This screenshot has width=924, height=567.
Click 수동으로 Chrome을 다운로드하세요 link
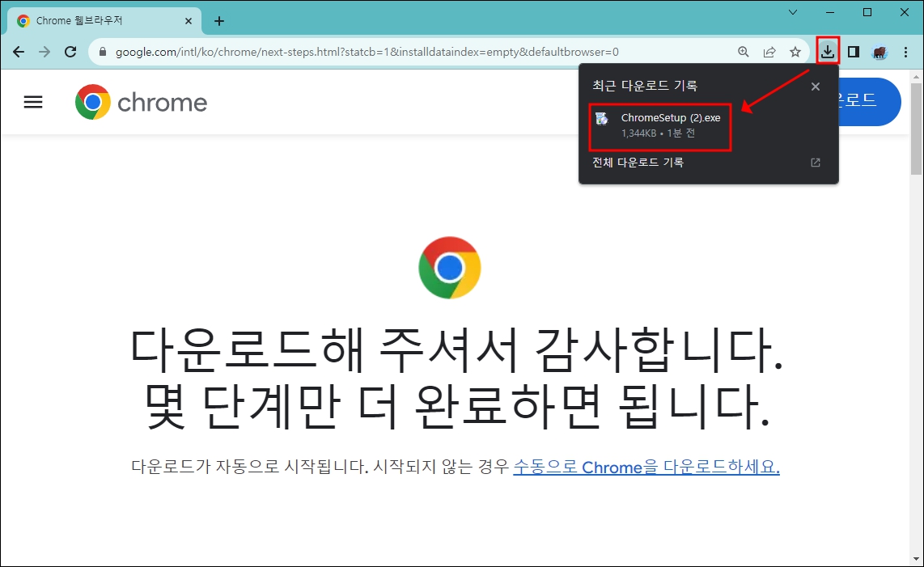click(646, 467)
